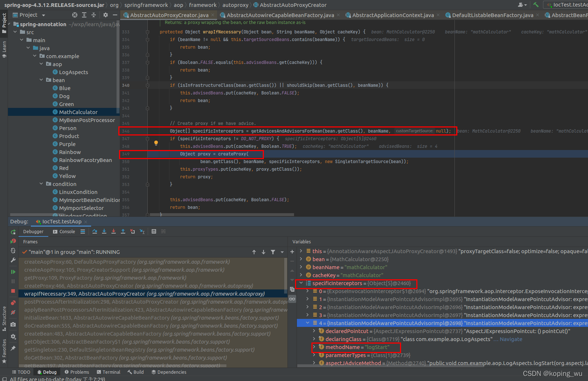Click the Drop Frame icon
The image size is (588, 381).
[132, 231]
